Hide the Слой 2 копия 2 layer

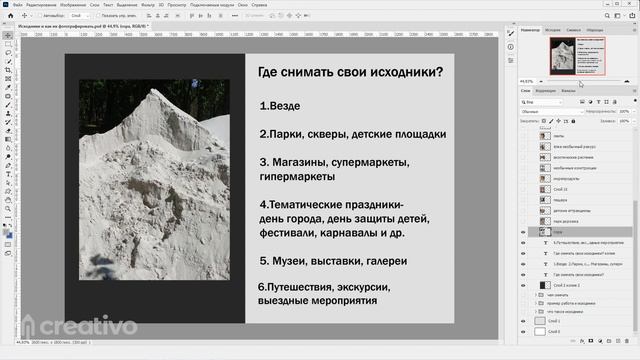[523, 285]
